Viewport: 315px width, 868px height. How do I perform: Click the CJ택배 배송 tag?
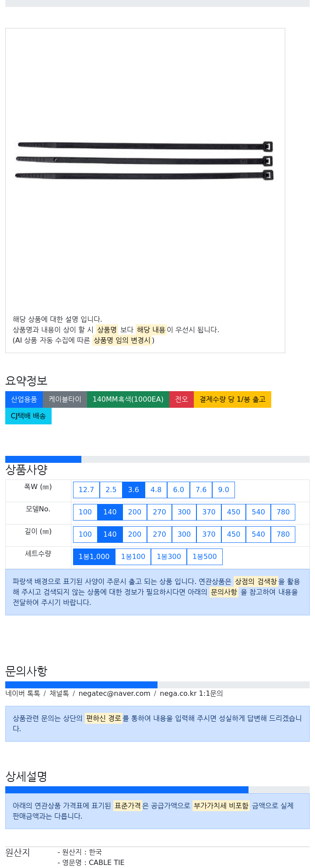(x=28, y=416)
